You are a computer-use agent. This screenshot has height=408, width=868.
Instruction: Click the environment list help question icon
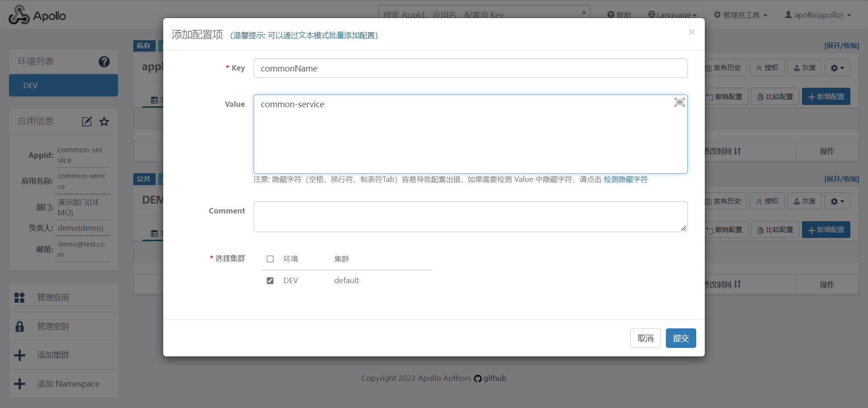pyautogui.click(x=104, y=62)
